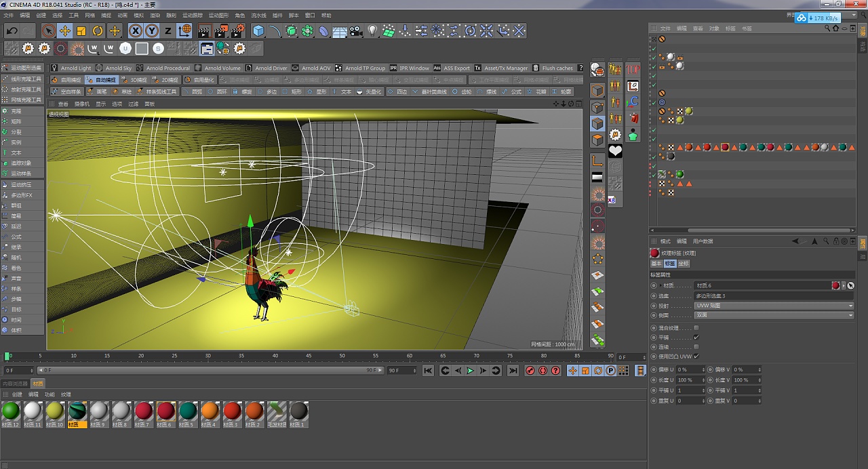Viewport: 868px width, 469px height.
Task: Open the 侧面 双面 dropdown
Action: [774, 315]
